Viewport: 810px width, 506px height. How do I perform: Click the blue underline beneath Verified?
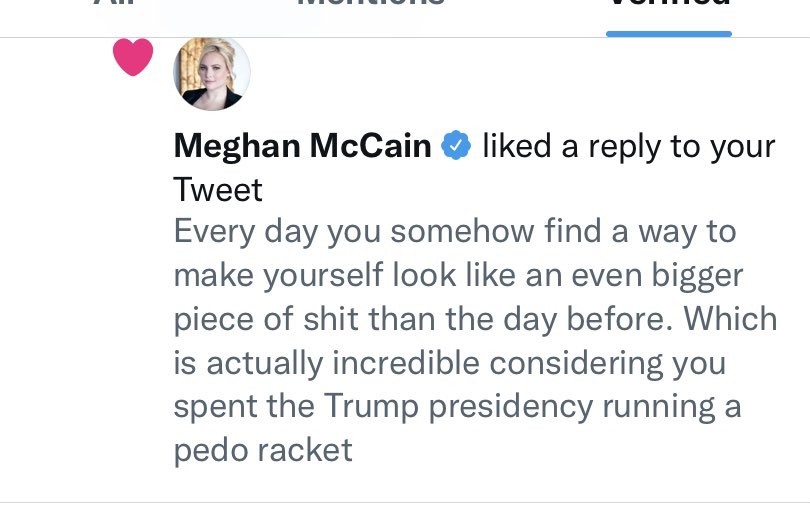[668, 33]
